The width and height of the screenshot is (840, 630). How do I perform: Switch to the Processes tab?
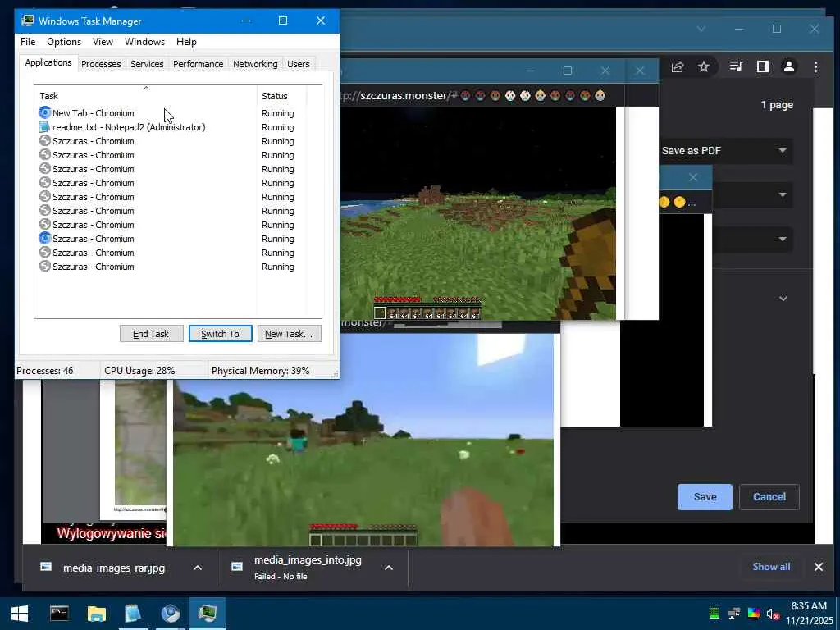pos(101,64)
